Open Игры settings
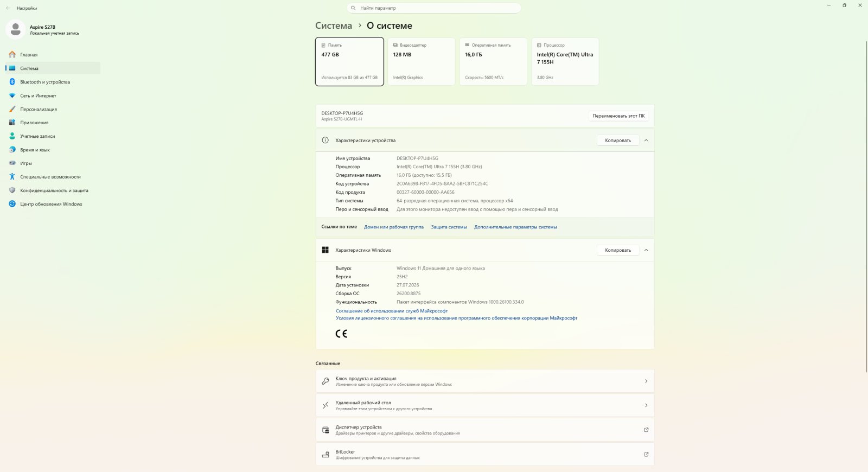This screenshot has height=472, width=868. 53,163
